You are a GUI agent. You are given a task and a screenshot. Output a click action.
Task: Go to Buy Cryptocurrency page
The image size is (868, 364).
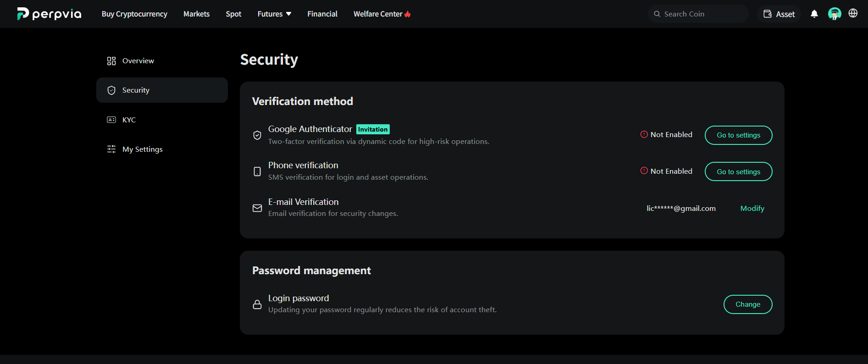pos(134,14)
